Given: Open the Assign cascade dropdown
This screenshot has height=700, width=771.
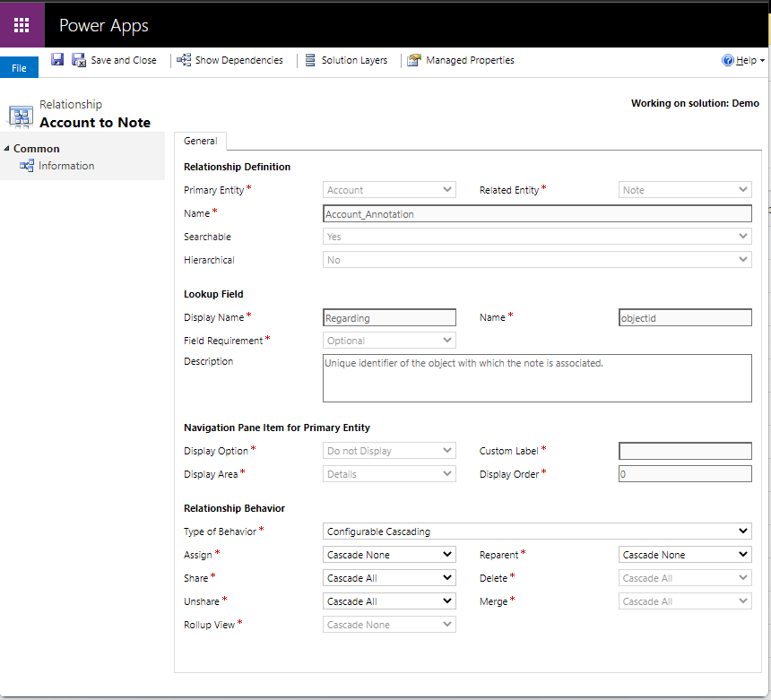Looking at the screenshot, I should click(389, 555).
